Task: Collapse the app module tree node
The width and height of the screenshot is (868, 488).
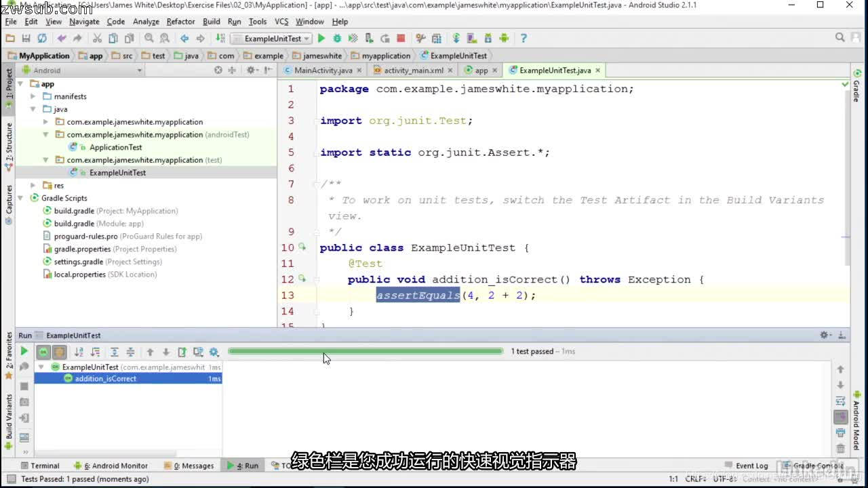Action: click(20, 84)
